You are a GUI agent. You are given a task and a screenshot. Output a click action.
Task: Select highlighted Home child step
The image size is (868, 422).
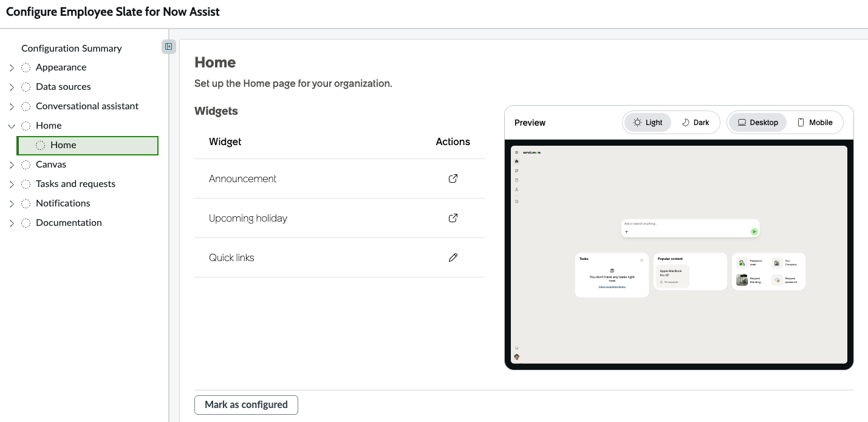87,145
